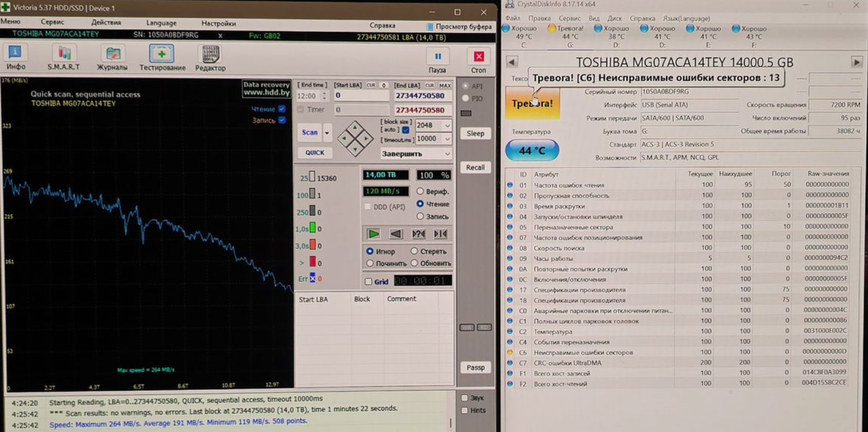Open the Инфо panel in Victoria
Viewport: 868px width, 432px height.
pyautogui.click(x=15, y=53)
